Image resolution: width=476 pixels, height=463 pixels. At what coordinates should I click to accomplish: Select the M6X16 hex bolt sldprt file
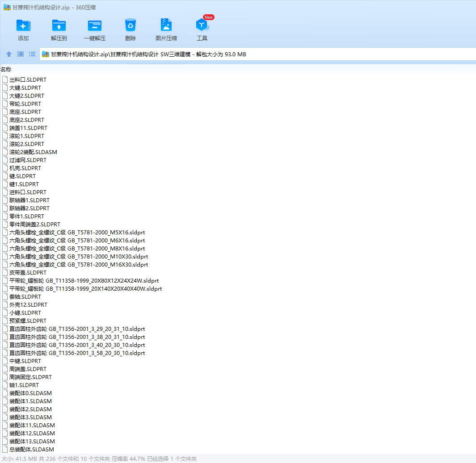tap(77, 241)
